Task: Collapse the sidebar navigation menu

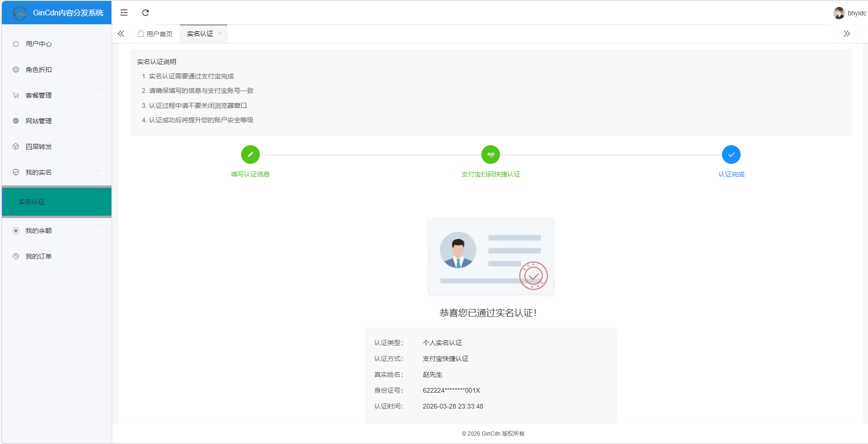Action: click(124, 13)
